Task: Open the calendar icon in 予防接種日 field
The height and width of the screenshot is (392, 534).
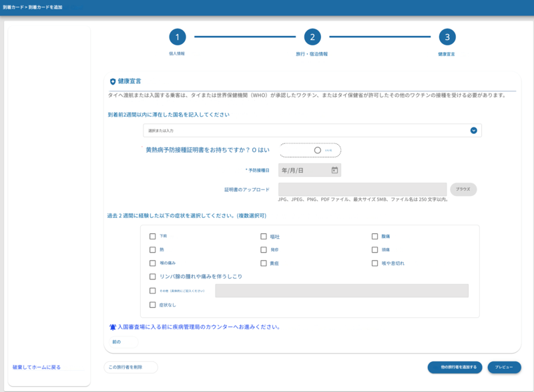Action: pyautogui.click(x=334, y=170)
